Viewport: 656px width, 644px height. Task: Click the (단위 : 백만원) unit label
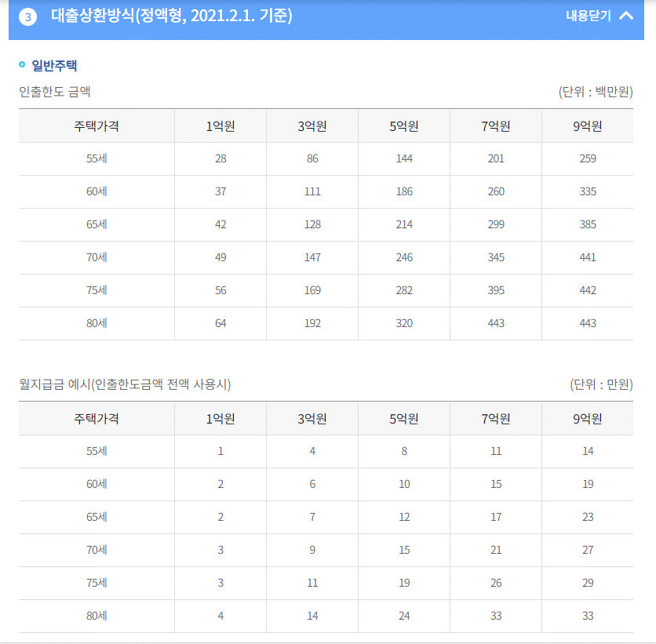click(x=596, y=92)
